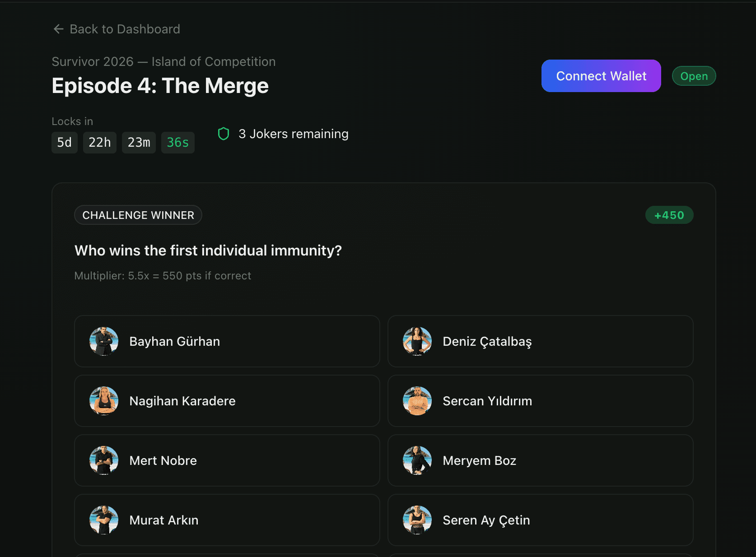Image resolution: width=756 pixels, height=557 pixels.
Task: Click Murat Arkın's avatar photo
Action: [104, 520]
